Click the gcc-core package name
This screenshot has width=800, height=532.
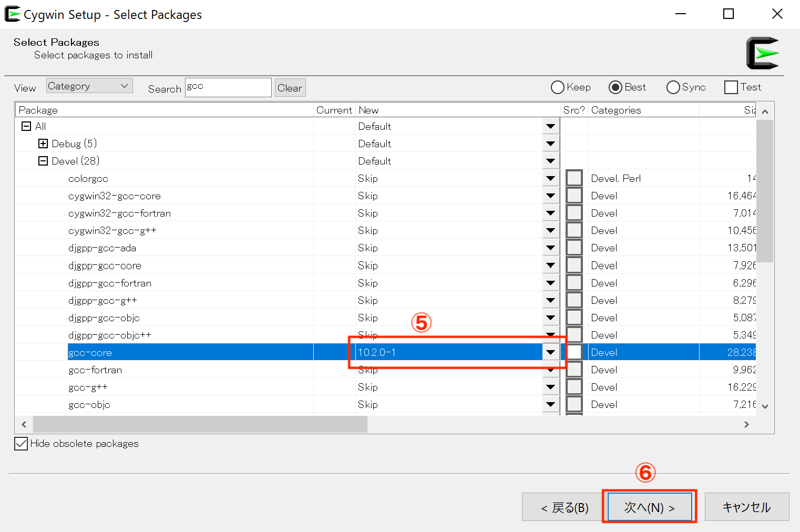tap(90, 352)
